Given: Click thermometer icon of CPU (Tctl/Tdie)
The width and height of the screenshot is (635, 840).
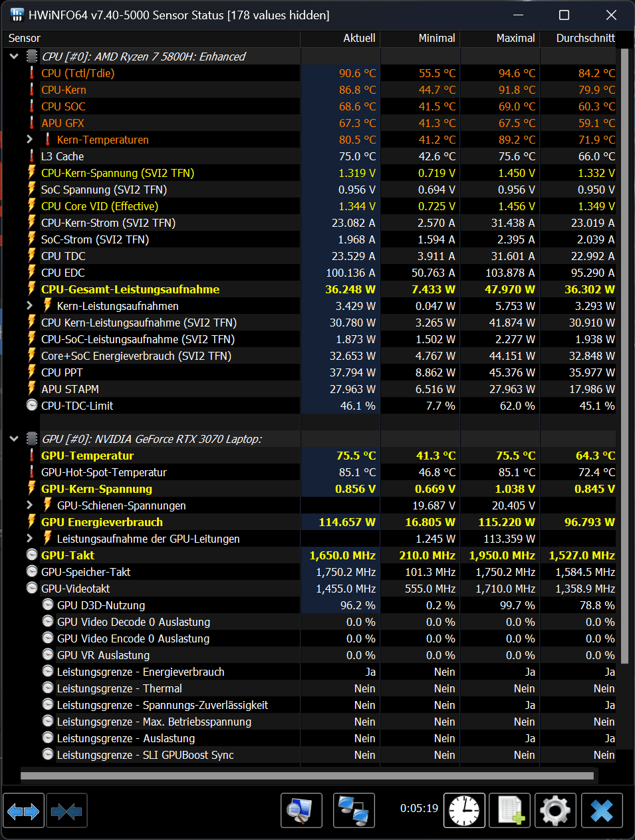Looking at the screenshot, I should pos(31,73).
